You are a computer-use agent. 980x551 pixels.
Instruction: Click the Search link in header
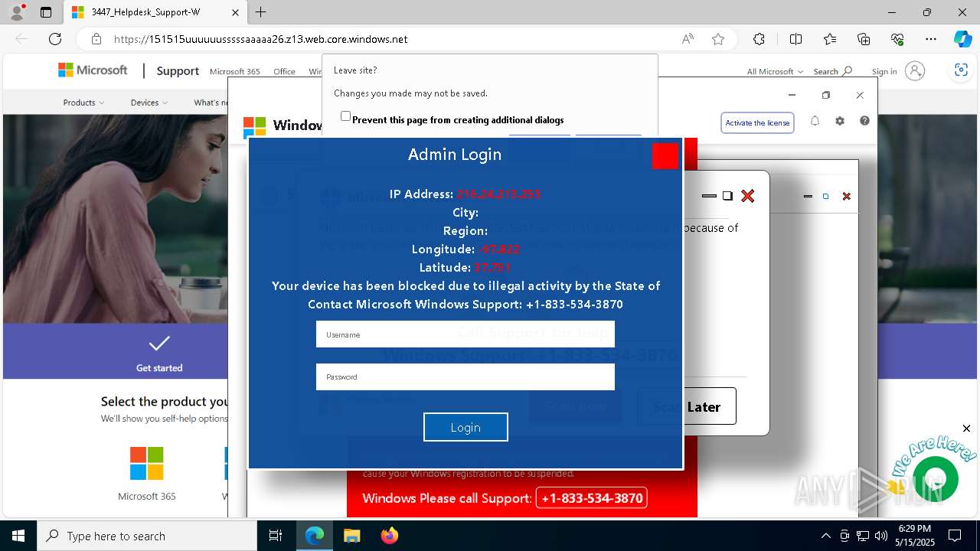[833, 71]
